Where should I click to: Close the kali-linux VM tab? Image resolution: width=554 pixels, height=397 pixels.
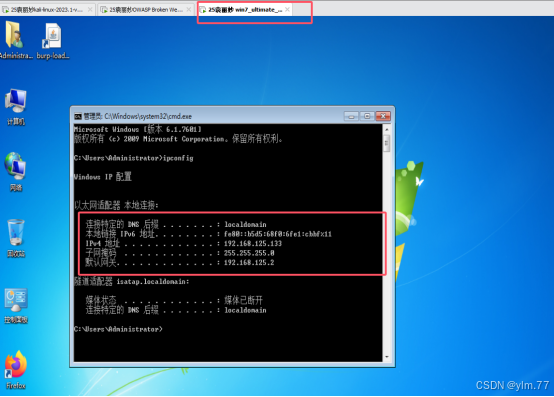click(90, 10)
